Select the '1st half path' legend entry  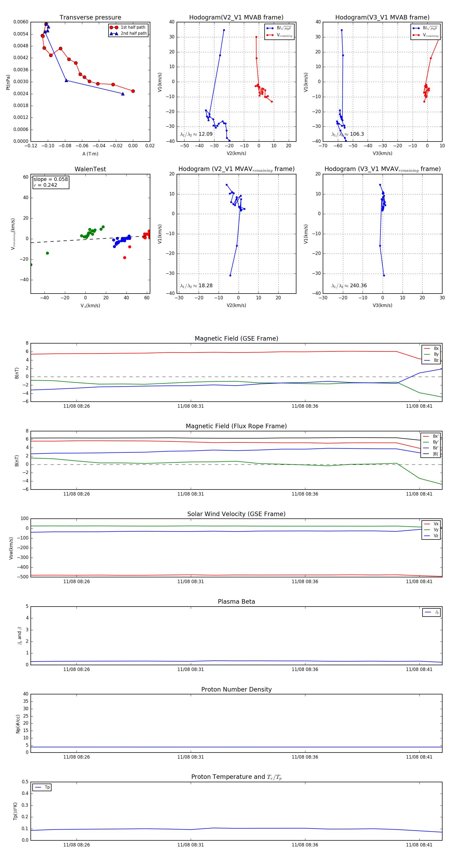coord(128,27)
